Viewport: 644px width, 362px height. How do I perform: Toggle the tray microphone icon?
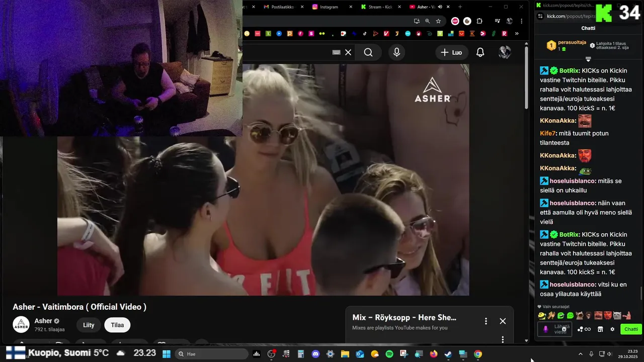point(591,354)
